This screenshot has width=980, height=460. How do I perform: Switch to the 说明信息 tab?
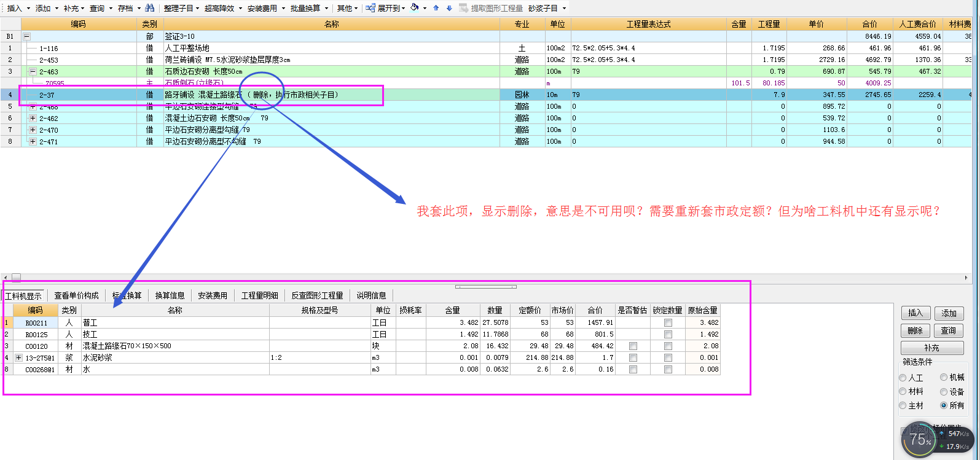point(371,295)
